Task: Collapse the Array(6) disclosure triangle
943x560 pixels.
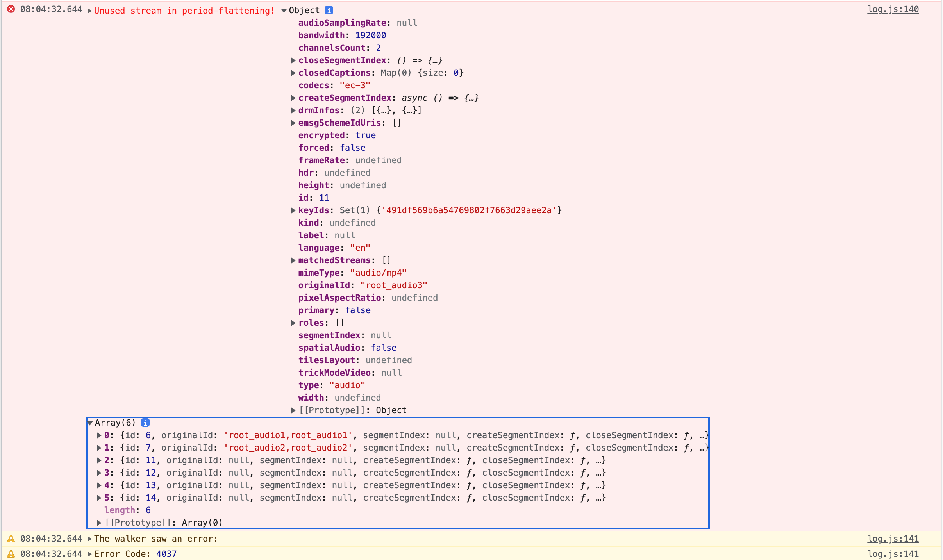Action: (90, 423)
